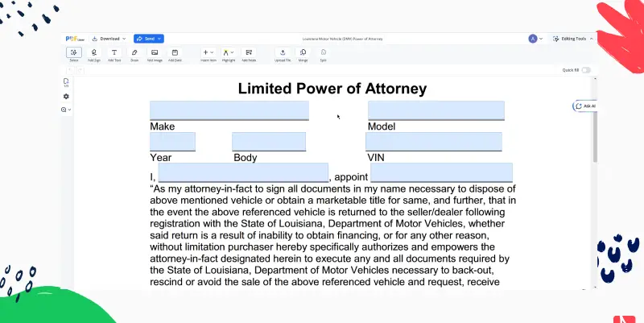Viewport: 644px width, 323px height.
Task: Expand the zoom level dropdown arrow in sidebar
Action: click(x=69, y=110)
